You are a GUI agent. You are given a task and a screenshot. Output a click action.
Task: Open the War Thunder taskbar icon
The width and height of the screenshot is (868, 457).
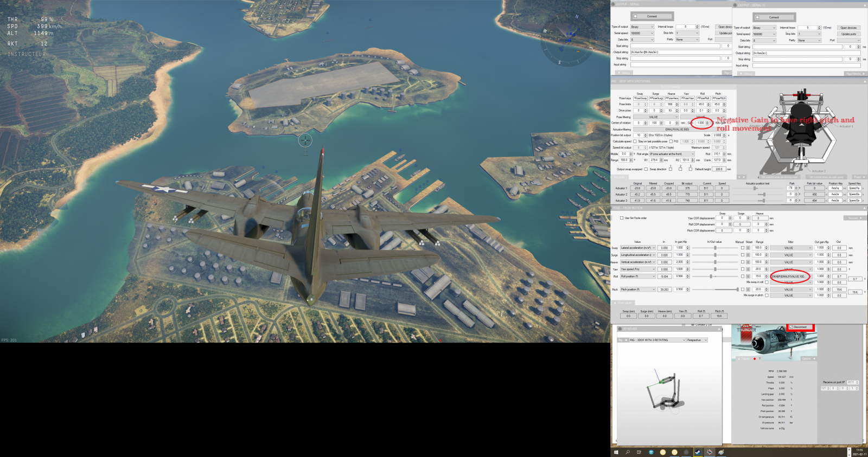pyautogui.click(x=709, y=452)
